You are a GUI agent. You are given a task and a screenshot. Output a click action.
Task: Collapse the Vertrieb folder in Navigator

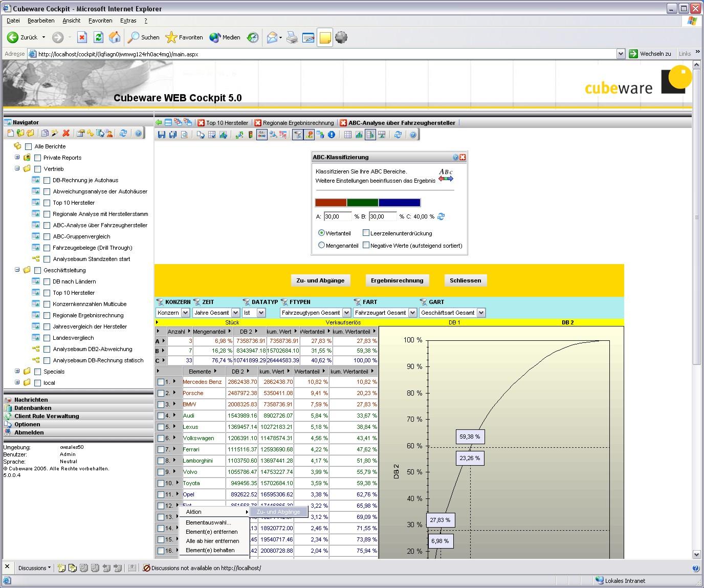click(17, 168)
